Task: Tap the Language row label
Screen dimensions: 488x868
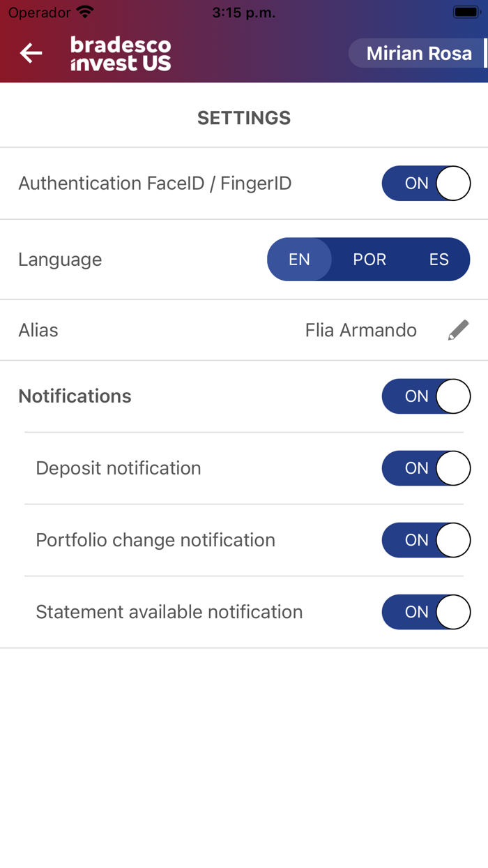Action: coord(60,260)
